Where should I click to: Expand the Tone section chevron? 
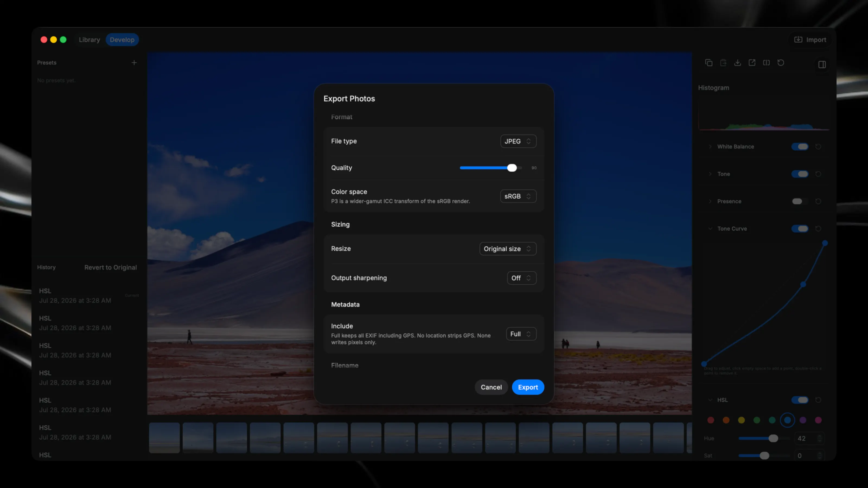(x=710, y=174)
